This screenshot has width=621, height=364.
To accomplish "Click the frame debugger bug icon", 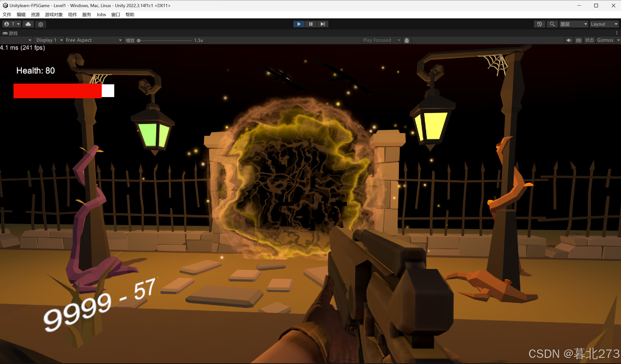I will coord(407,40).
